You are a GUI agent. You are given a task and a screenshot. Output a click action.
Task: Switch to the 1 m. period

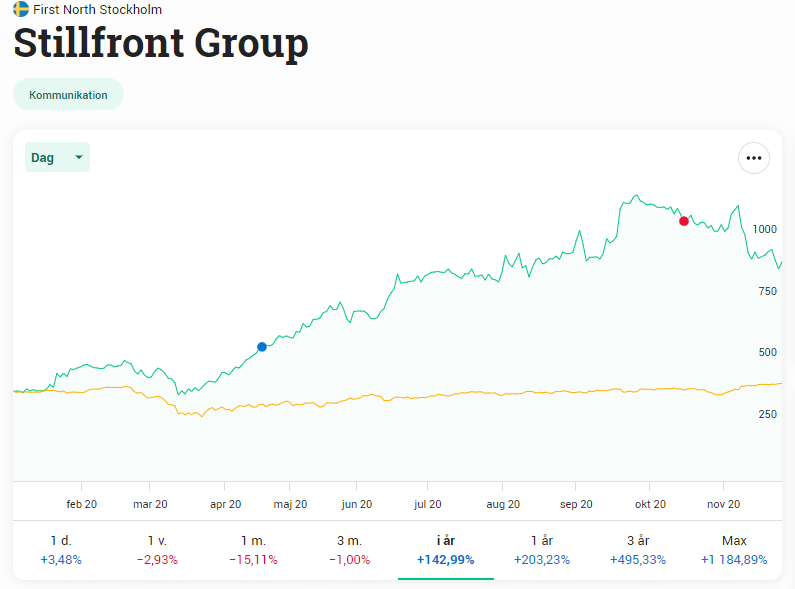pyautogui.click(x=253, y=549)
